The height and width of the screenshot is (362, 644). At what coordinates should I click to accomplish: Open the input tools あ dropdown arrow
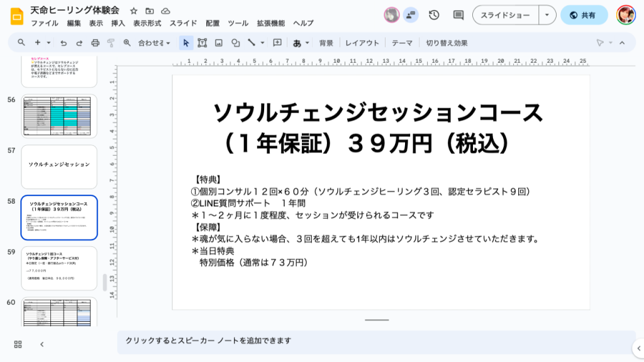[307, 43]
